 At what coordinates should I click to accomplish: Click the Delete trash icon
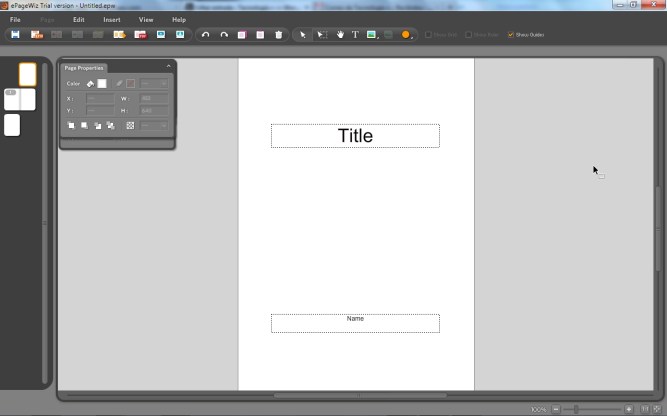[x=279, y=35]
